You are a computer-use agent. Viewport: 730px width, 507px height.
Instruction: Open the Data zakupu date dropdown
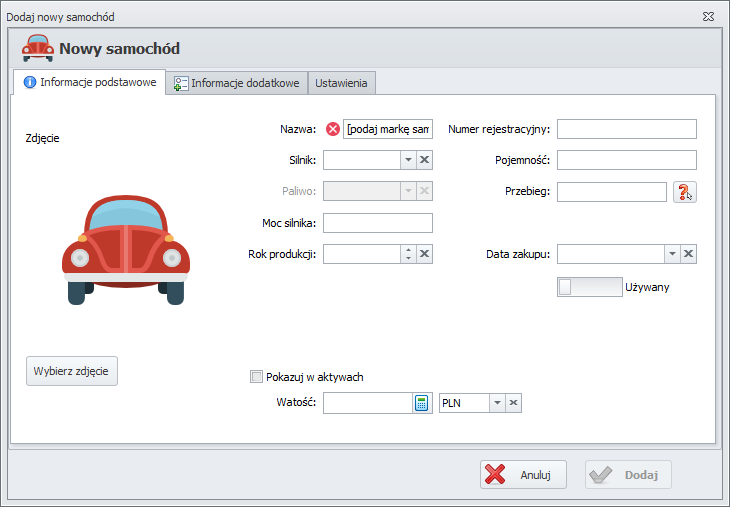(672, 254)
